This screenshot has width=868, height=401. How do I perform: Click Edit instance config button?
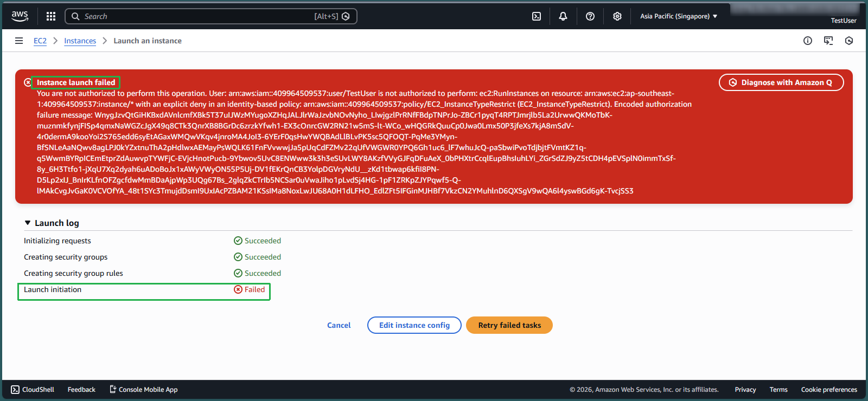tap(414, 325)
